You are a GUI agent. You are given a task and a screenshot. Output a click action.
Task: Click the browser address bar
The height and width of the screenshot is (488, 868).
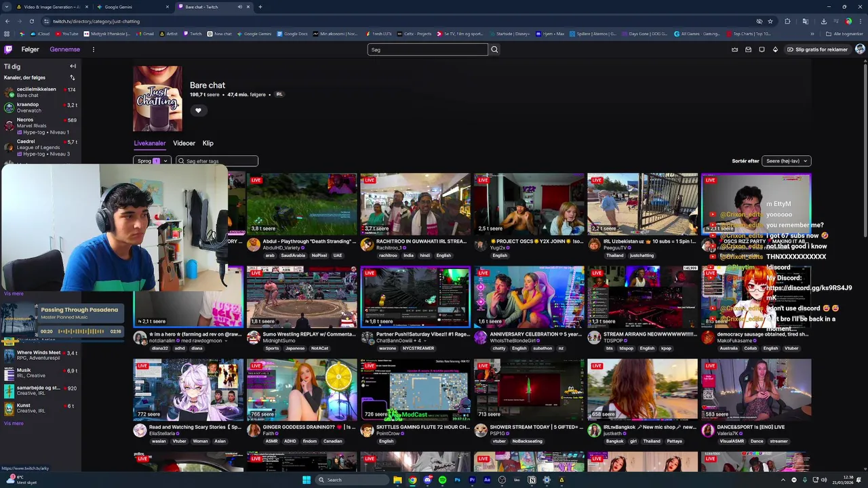(x=400, y=21)
